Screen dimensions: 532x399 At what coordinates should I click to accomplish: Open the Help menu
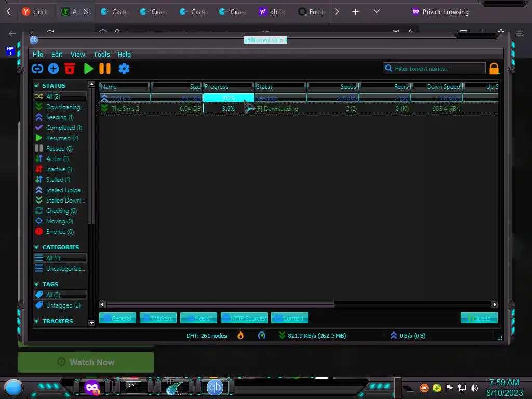point(124,54)
